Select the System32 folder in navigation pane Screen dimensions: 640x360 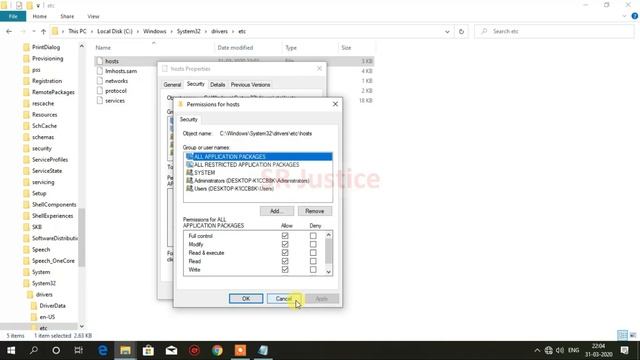tap(44, 283)
